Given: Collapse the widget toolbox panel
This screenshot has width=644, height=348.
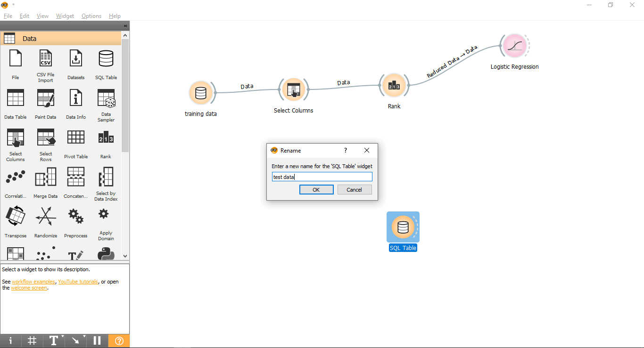Looking at the screenshot, I should [x=125, y=26].
